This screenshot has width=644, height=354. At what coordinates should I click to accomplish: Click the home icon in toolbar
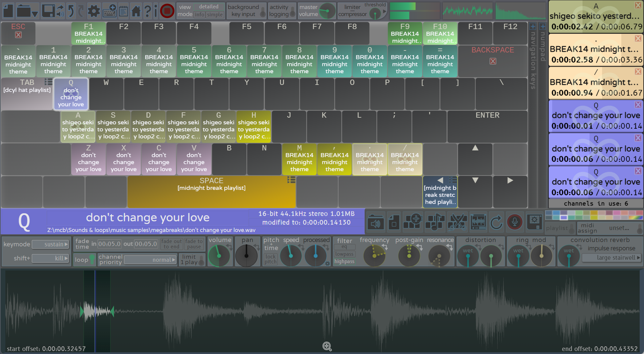tap(136, 11)
